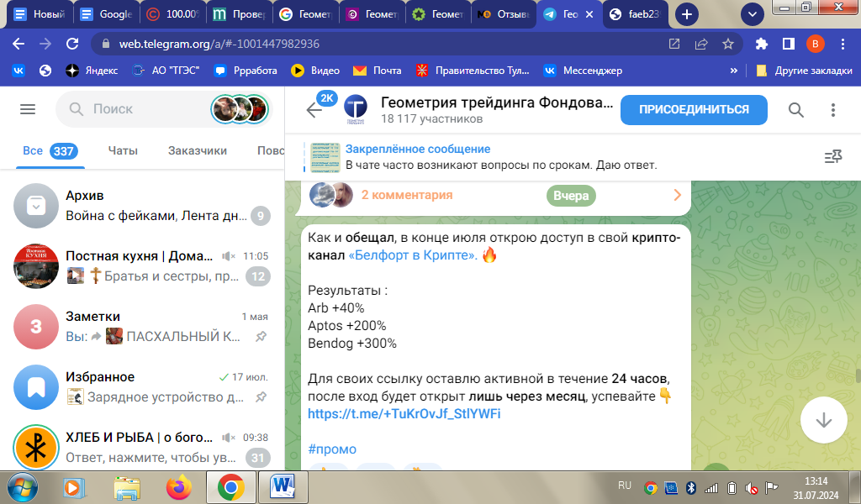The image size is (861, 504).
Task: Switch to Заказчики folder tab
Action: pos(197,151)
